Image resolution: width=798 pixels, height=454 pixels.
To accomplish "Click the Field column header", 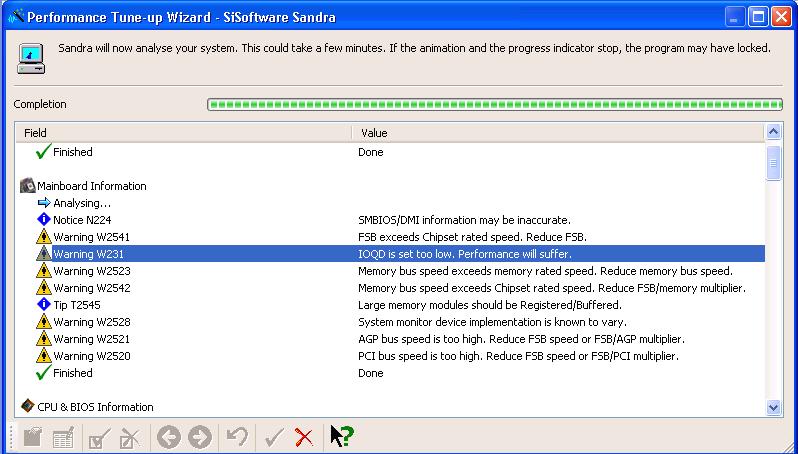I will (x=183, y=133).
